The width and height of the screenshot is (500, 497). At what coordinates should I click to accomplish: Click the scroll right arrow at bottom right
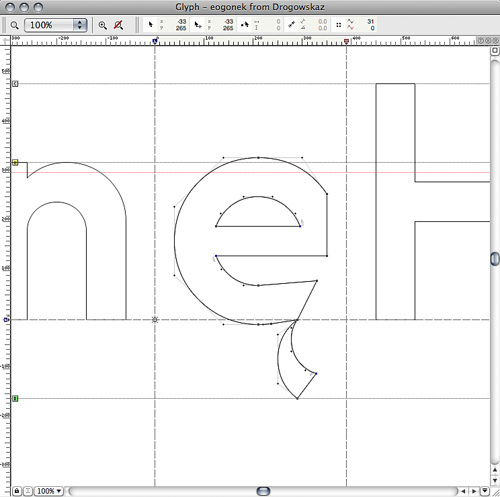pyautogui.click(x=474, y=491)
